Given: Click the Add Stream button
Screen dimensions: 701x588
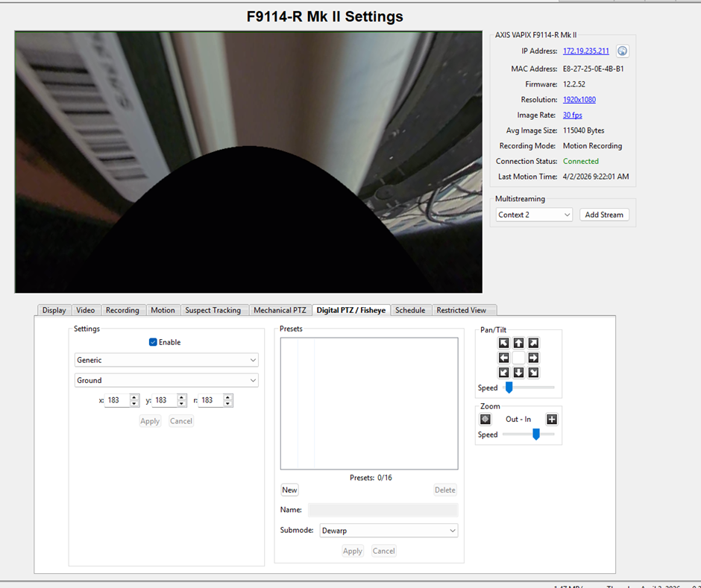Looking at the screenshot, I should pyautogui.click(x=603, y=215).
